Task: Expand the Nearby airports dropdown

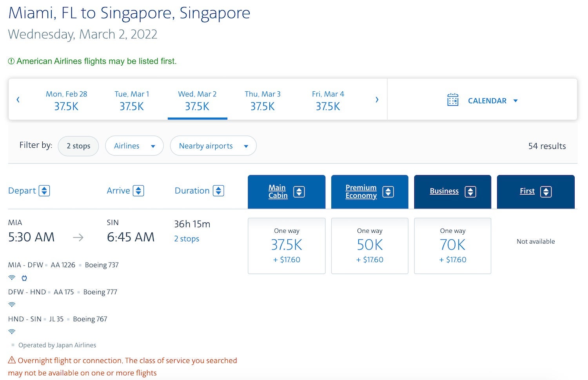Action: click(x=213, y=146)
